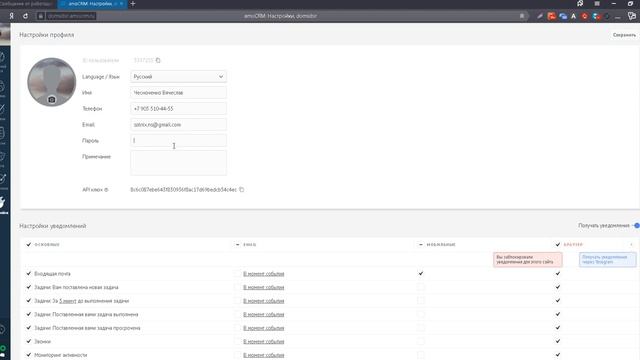
Task: Open "В момент события" for completed task row
Action: click(264, 315)
